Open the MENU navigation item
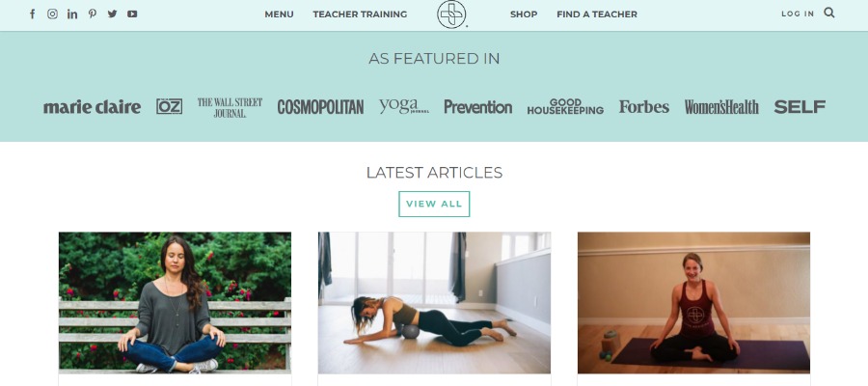 coord(279,14)
